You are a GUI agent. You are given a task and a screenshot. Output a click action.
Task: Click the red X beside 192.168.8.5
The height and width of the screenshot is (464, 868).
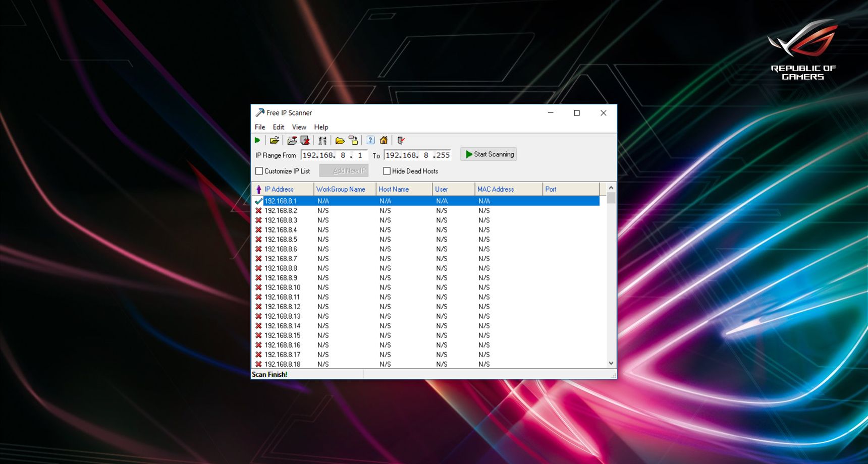(x=258, y=239)
